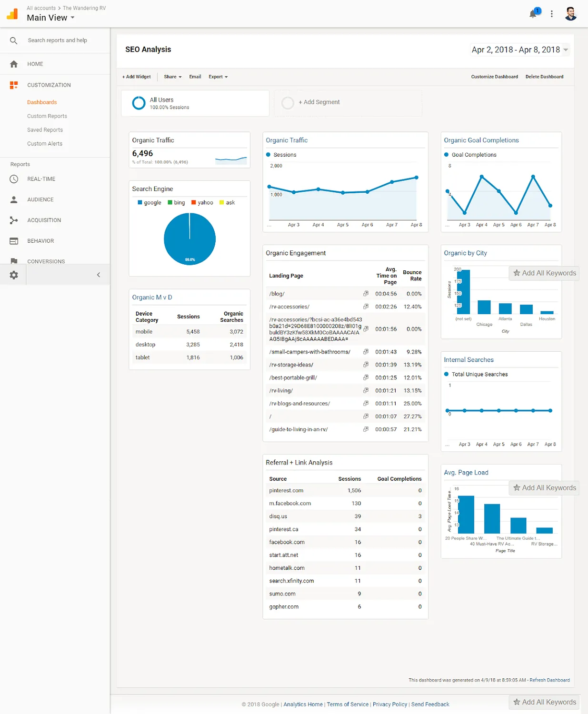588x714 pixels.
Task: Click the Chicago bar in city chart
Action: tap(484, 307)
